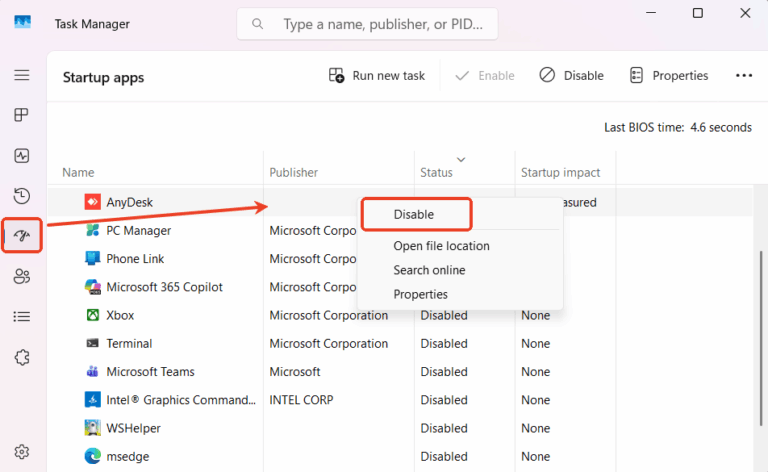Sort by the Status column header
Image resolution: width=768 pixels, height=472 pixels.
coord(436,172)
